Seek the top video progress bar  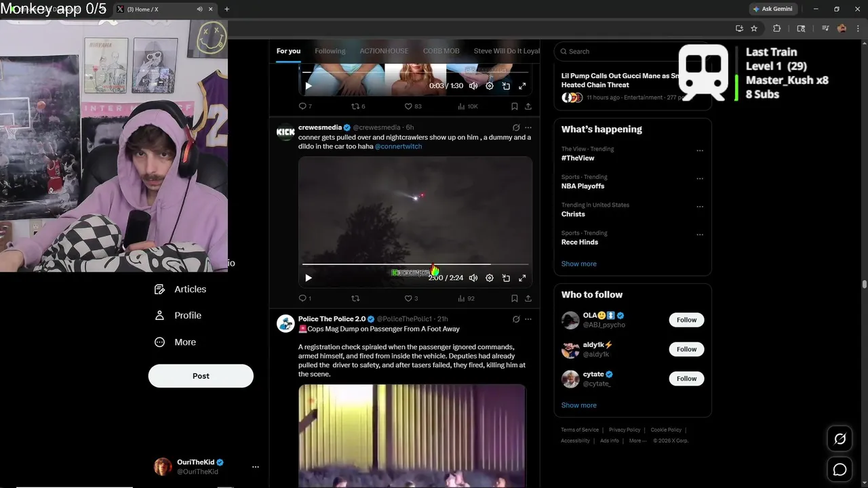tap(415, 72)
